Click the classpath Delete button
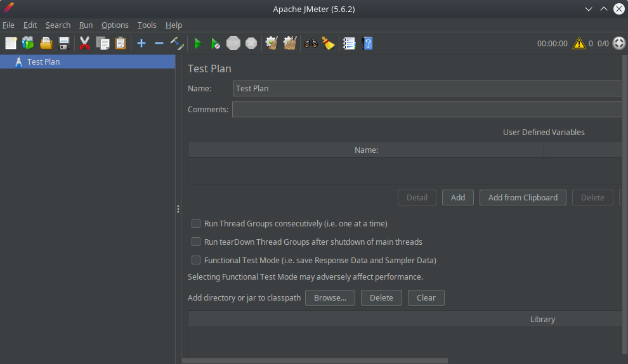Image resolution: width=628 pixels, height=364 pixels. pos(381,297)
